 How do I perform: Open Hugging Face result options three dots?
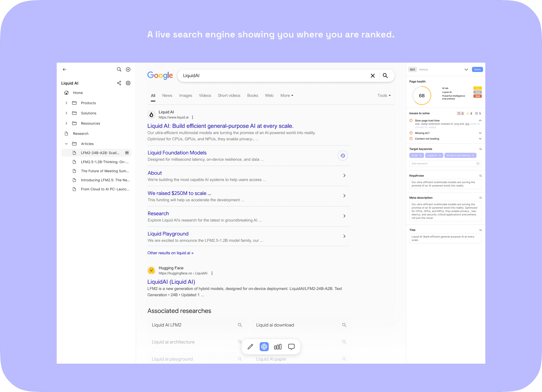pyautogui.click(x=212, y=273)
